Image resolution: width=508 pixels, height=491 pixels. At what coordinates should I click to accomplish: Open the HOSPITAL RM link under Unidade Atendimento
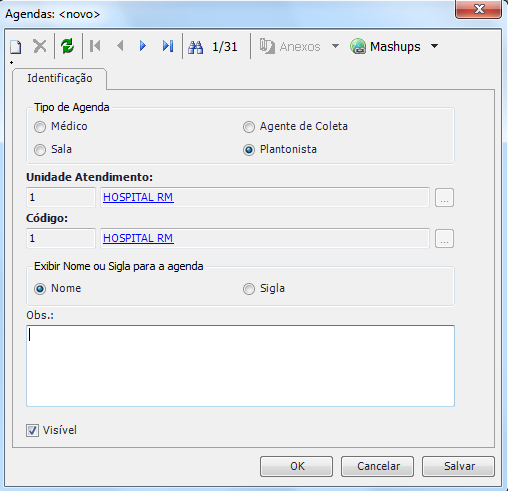coord(138,197)
